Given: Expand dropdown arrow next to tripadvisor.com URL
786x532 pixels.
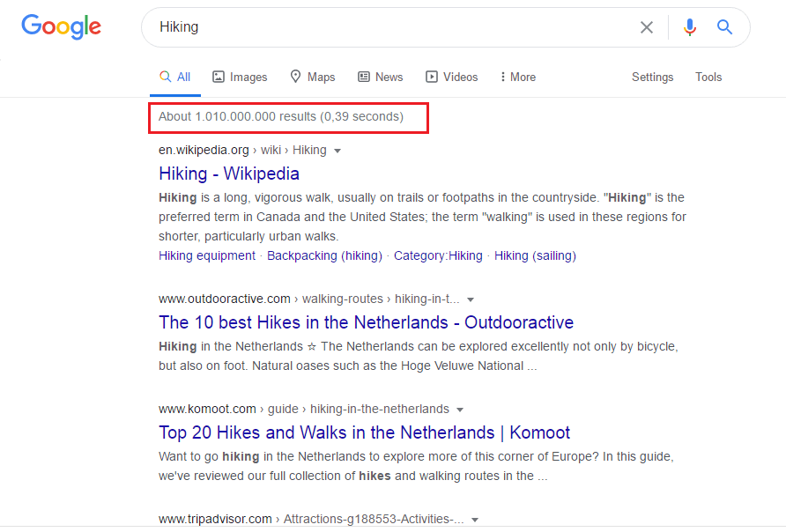Looking at the screenshot, I should point(475,520).
